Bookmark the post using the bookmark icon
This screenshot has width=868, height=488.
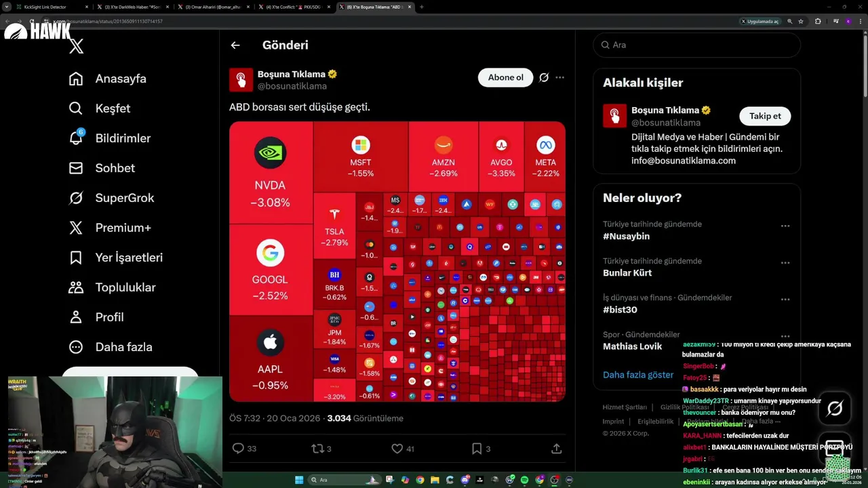click(477, 448)
